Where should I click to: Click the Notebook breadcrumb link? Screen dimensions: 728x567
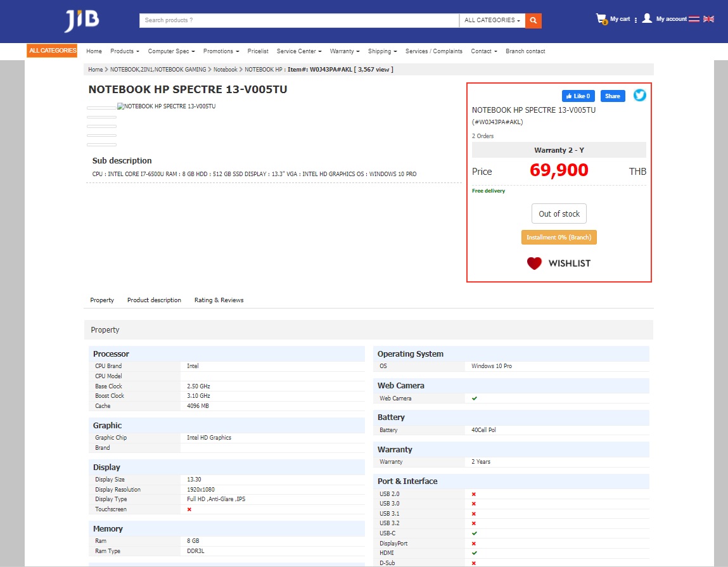pyautogui.click(x=225, y=70)
